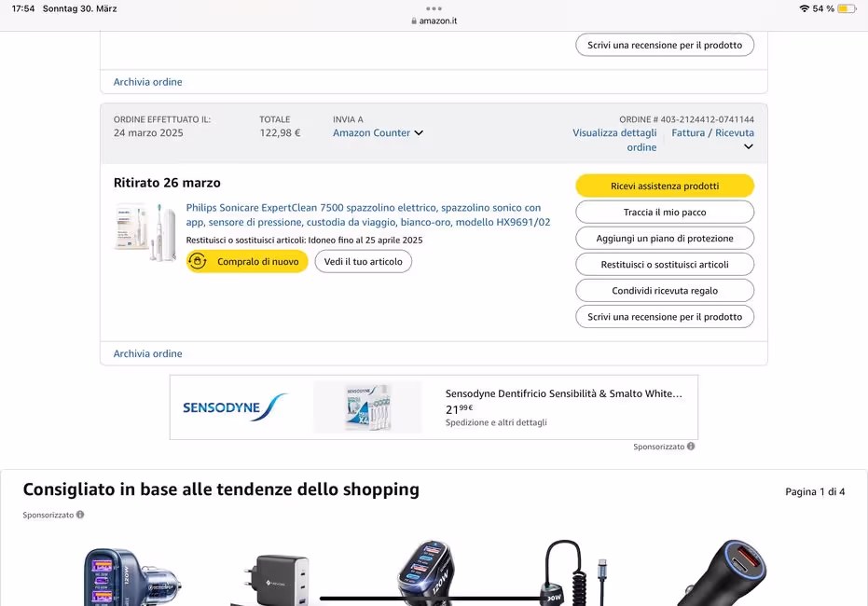This screenshot has width=868, height=606.
Task: Click Condividi ricevuta regalo button
Action: click(665, 291)
